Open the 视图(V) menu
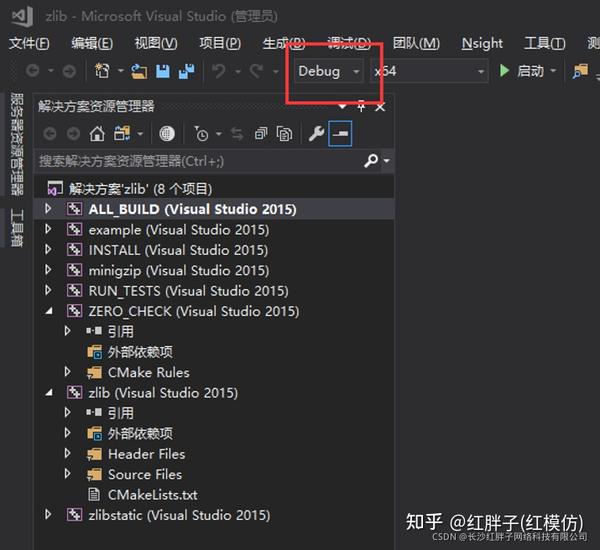The image size is (600, 550). tap(156, 43)
